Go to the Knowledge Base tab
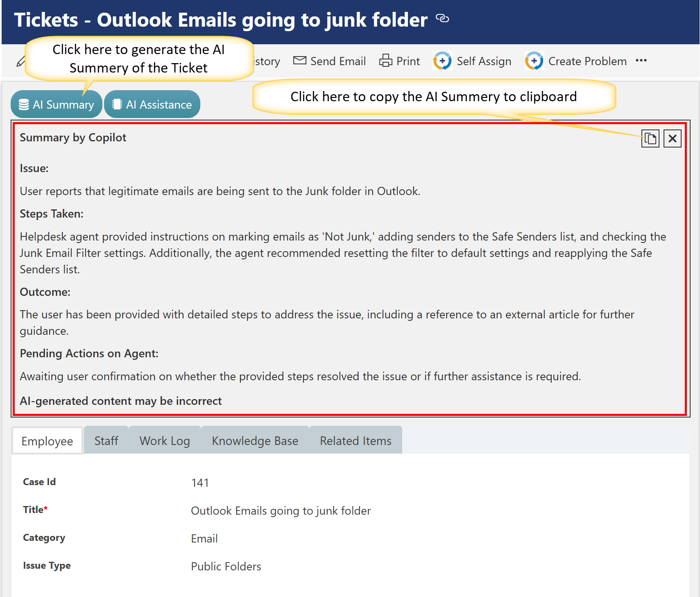This screenshot has height=597, width=700. pos(255,440)
